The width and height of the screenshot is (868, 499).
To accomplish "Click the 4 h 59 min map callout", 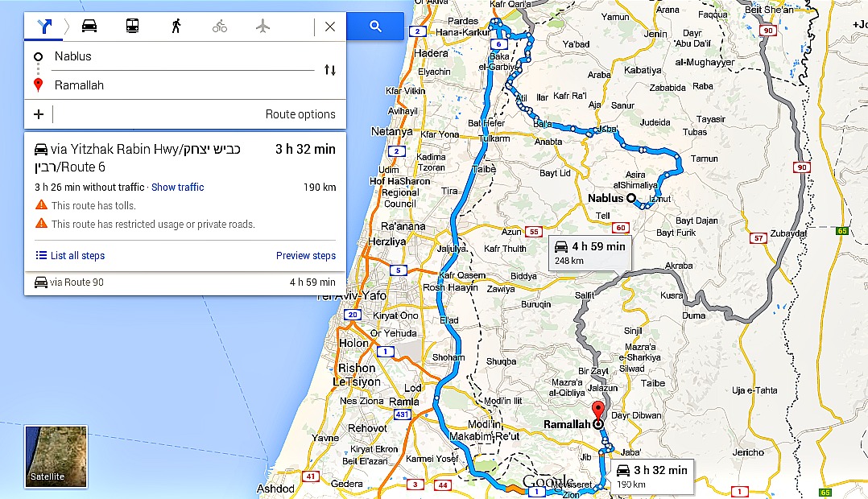I will click(x=589, y=253).
